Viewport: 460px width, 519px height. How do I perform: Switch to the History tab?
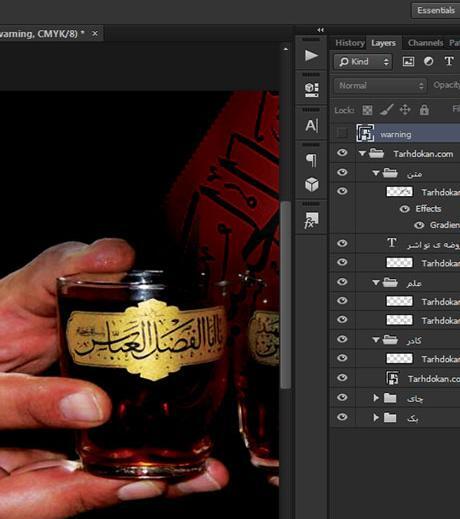point(350,43)
